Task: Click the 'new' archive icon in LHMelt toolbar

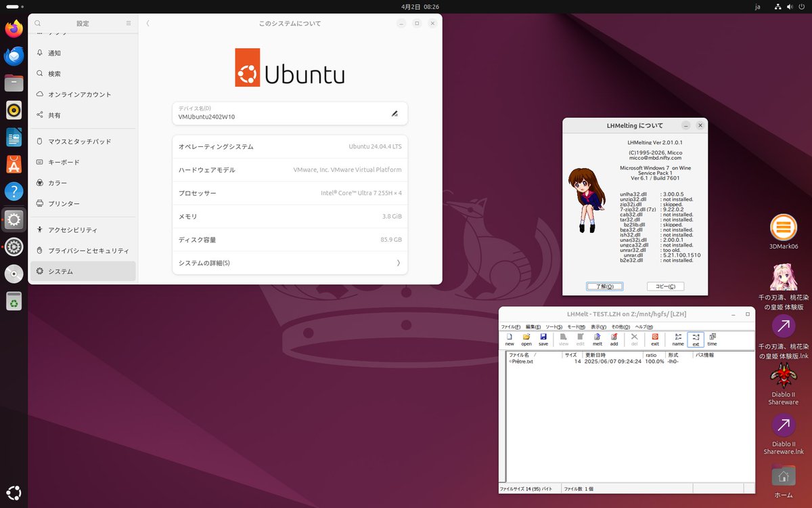Action: [510, 339]
